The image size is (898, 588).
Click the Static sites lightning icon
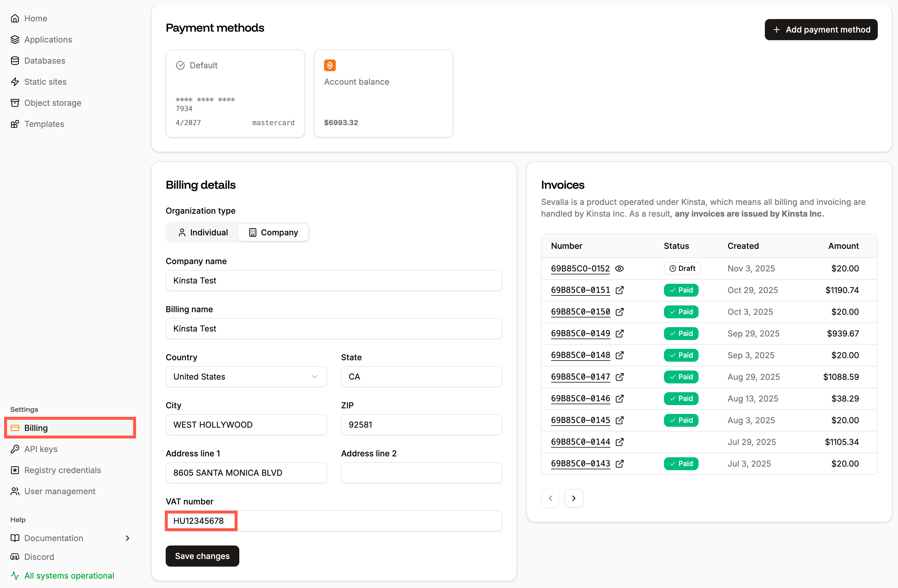15,81
